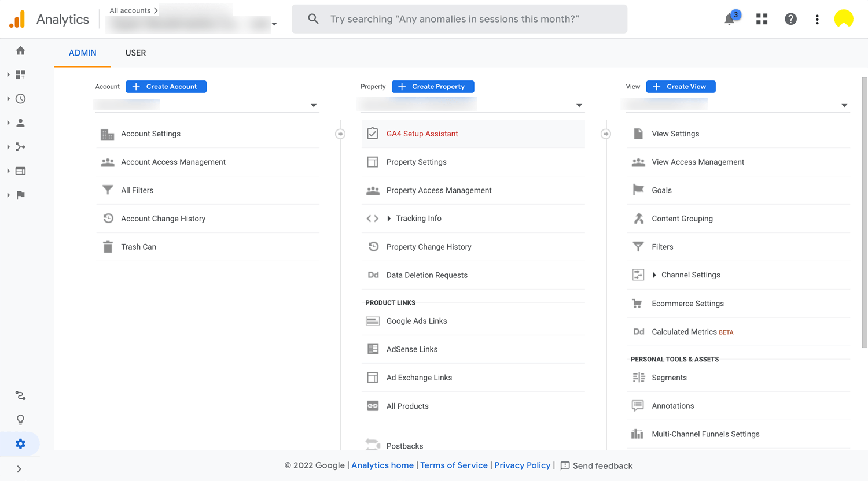This screenshot has height=481, width=868.
Task: Click the Send feedback link
Action: (597, 466)
